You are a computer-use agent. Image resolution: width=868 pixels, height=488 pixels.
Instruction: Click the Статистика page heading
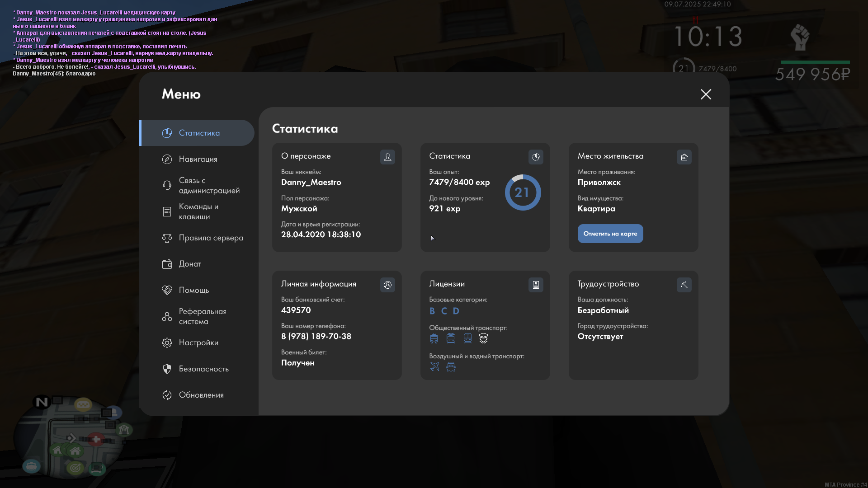[x=305, y=129]
